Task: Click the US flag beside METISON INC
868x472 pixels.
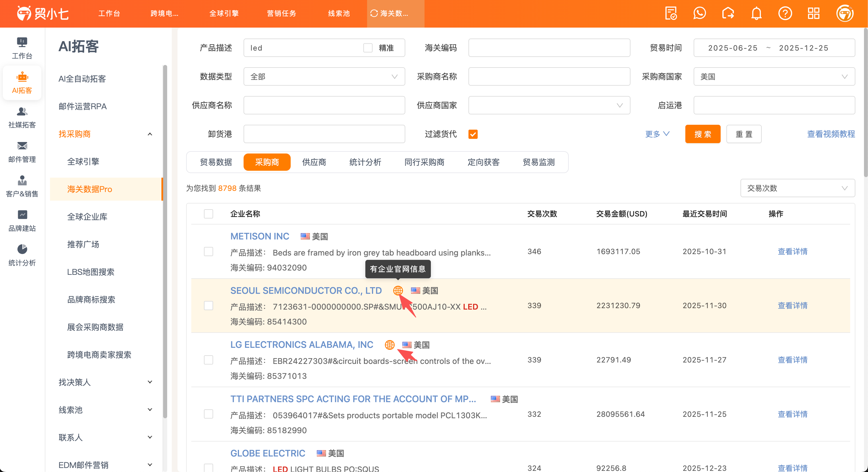Action: [305, 236]
